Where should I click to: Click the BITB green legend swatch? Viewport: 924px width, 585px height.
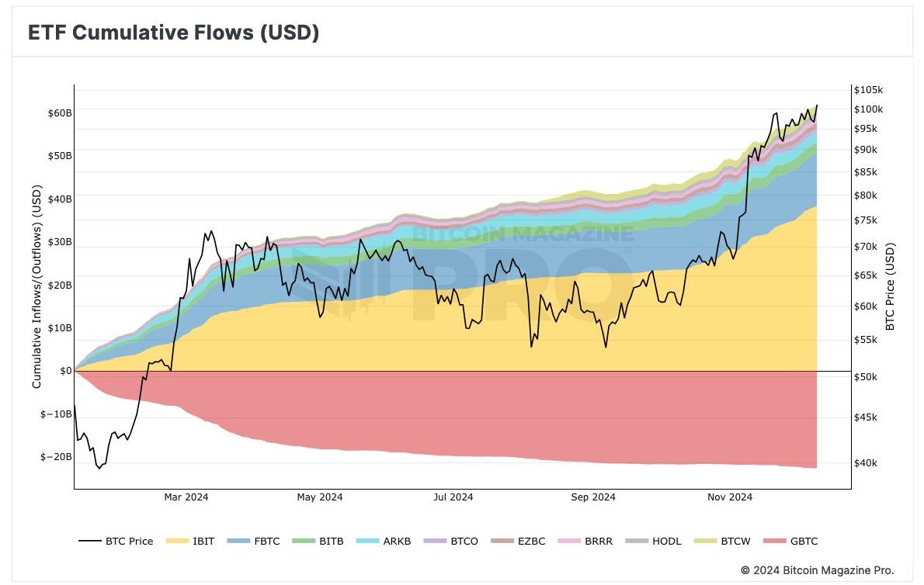pos(301,541)
